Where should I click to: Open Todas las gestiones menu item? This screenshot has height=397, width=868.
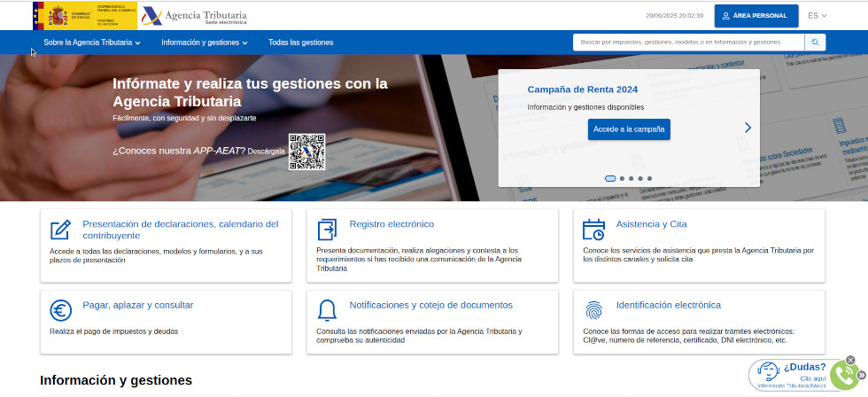300,43
